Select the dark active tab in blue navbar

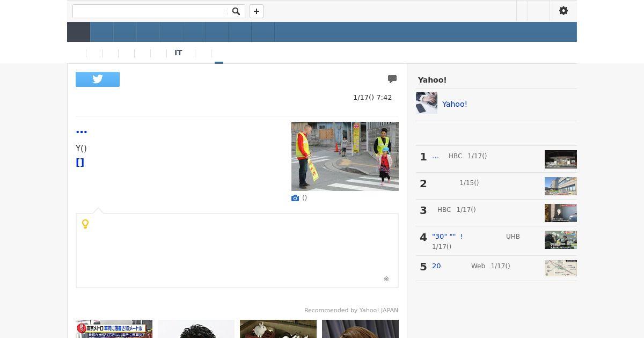coord(78,32)
